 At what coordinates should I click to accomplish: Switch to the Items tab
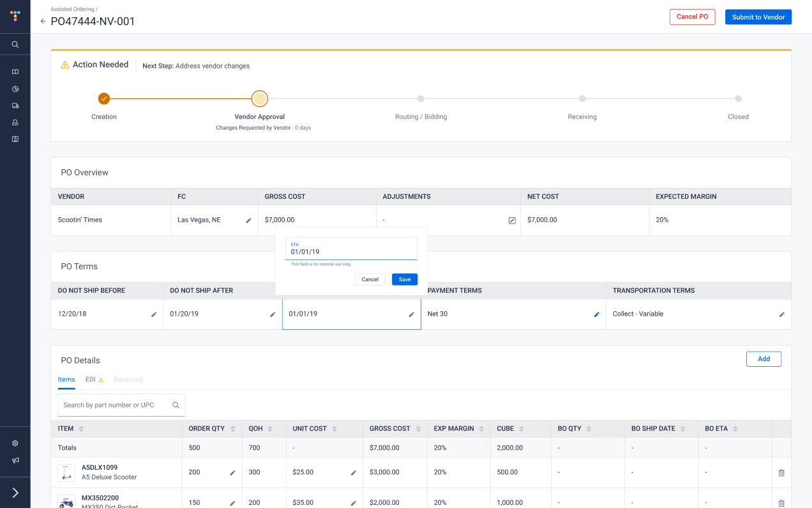66,380
